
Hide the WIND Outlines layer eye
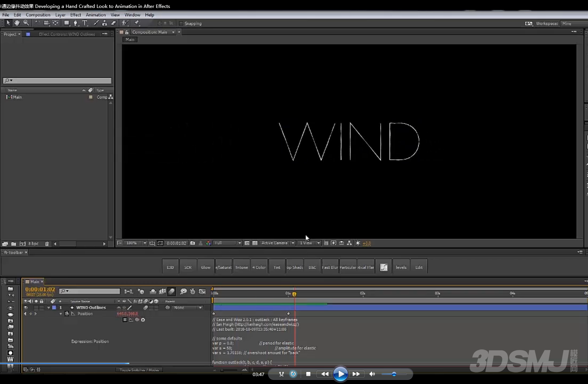click(x=26, y=308)
